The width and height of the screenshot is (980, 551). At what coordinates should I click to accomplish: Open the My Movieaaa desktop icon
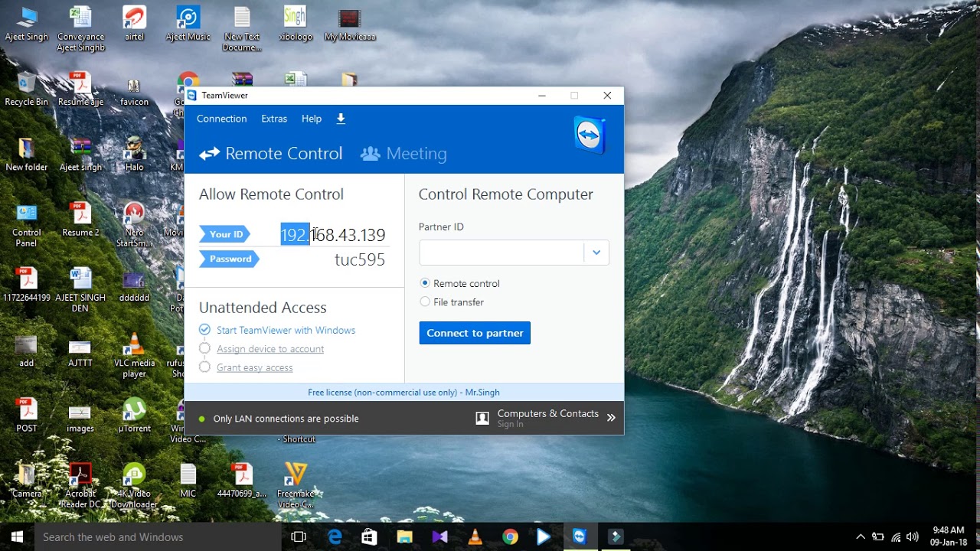click(x=350, y=24)
